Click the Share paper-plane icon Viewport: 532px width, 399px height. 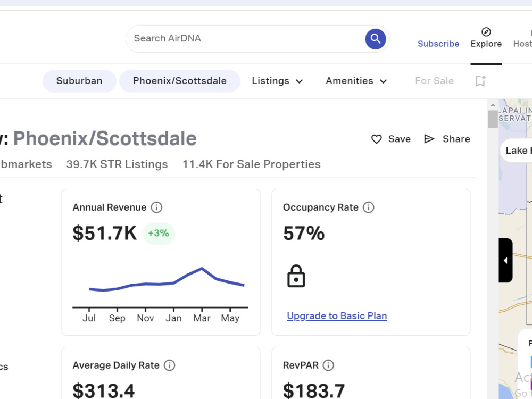(429, 139)
